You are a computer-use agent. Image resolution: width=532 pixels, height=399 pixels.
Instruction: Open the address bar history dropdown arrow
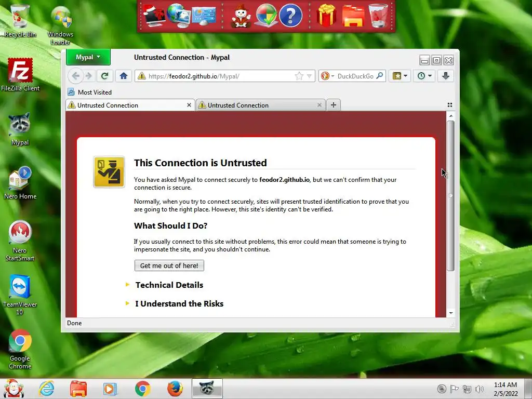point(309,76)
